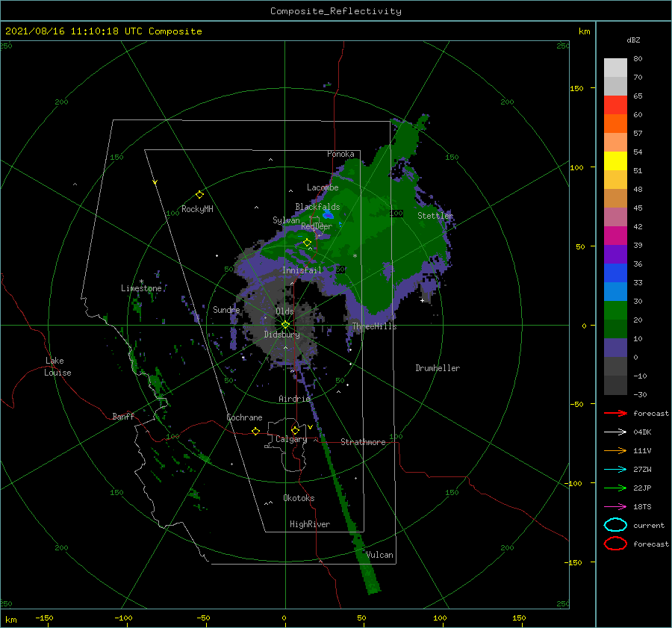Click the Drumheller town label
The image size is (672, 628).
click(437, 368)
